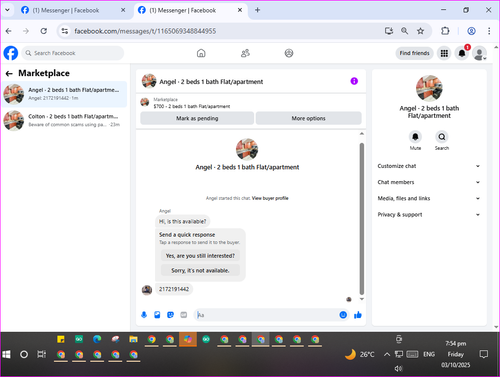
Task: Open the Windows Start menu
Action: pos(6,354)
